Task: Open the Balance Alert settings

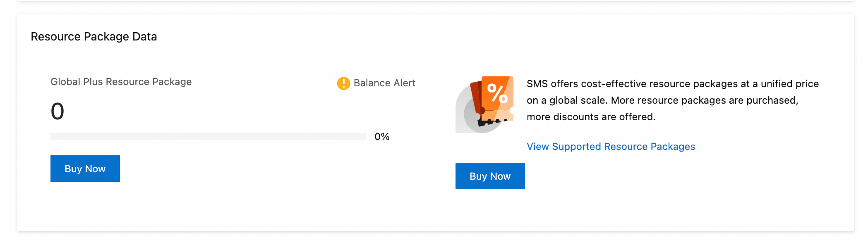Action: pos(384,83)
